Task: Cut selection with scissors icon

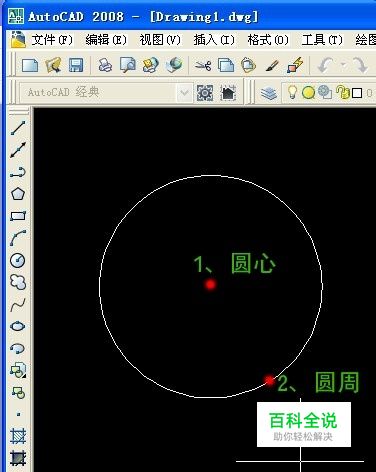Action: pos(203,65)
